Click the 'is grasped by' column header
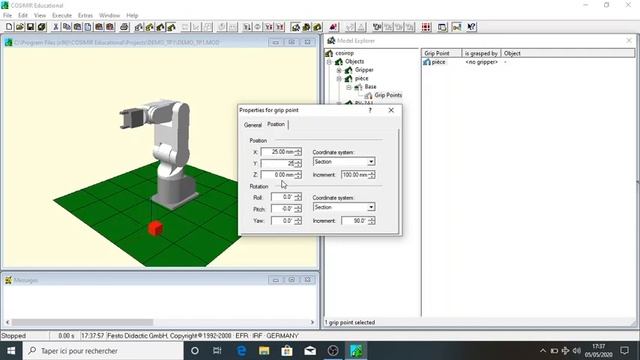 tap(481, 53)
